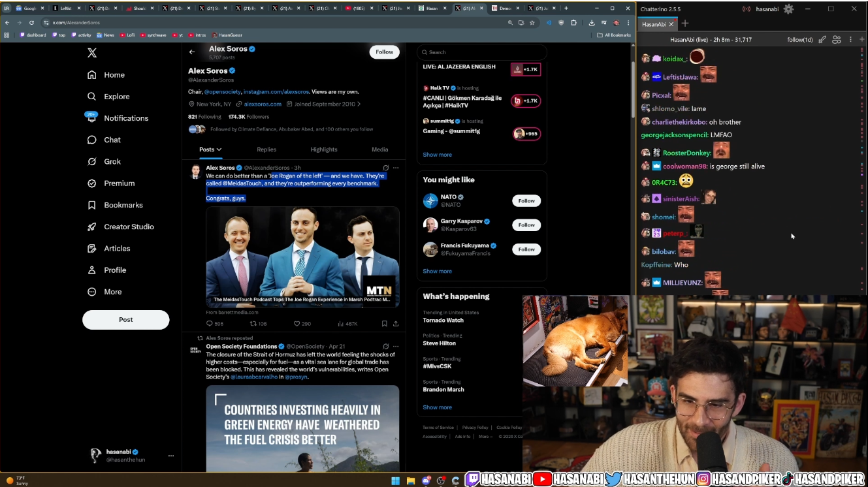This screenshot has width=868, height=487.
Task: Open more options on the MeidasTouch post
Action: (396, 168)
